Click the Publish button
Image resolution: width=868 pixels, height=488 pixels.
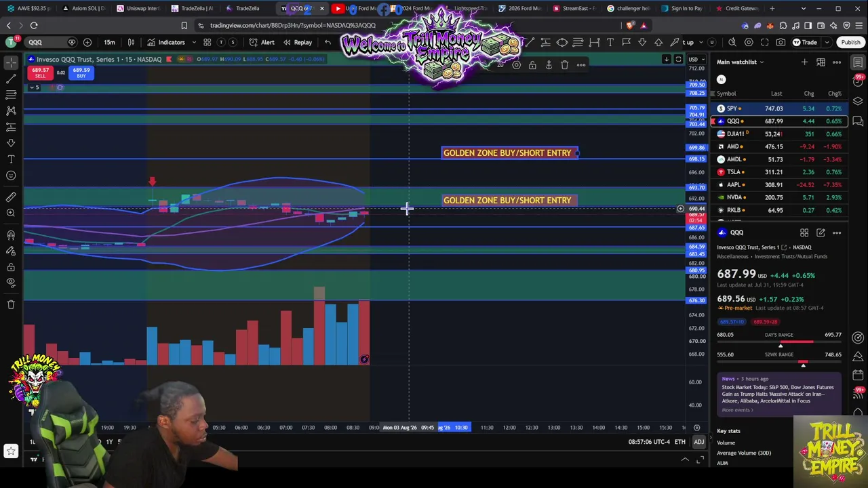(850, 42)
